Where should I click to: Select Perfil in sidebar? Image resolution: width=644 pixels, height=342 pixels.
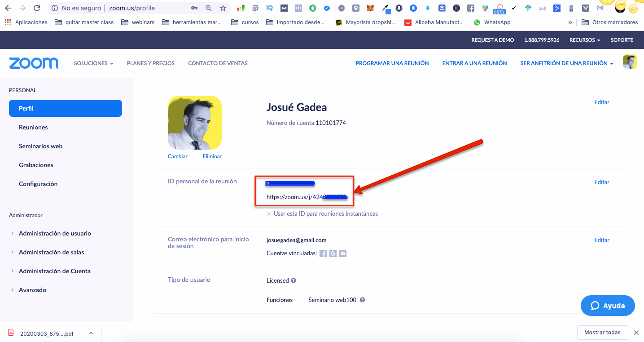[x=66, y=108]
